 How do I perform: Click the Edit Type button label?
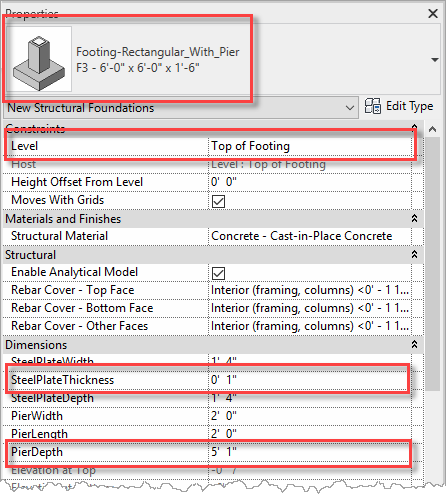pos(410,106)
